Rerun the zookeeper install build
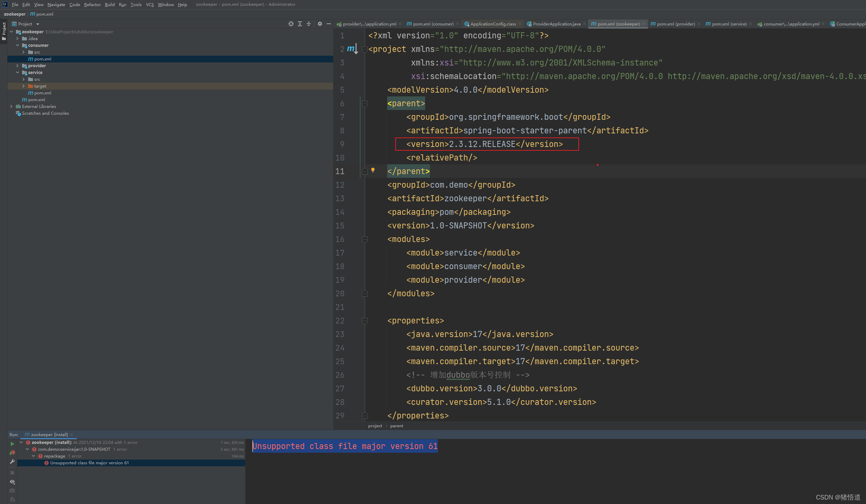The image size is (866, 504). click(12, 444)
